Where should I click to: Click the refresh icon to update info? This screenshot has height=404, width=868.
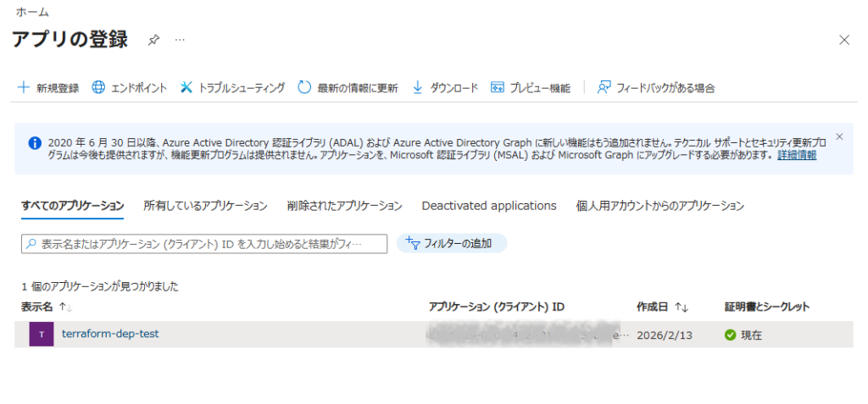click(304, 87)
